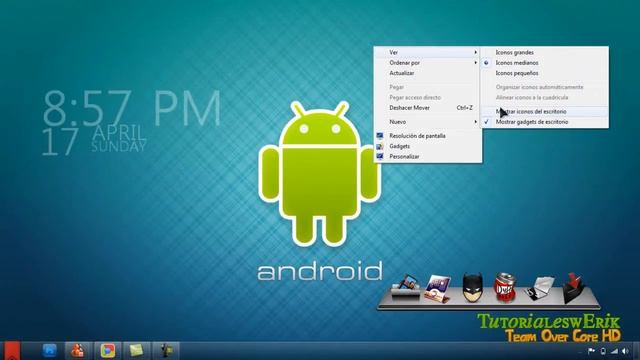
Task: Click the Personalizar menu icon
Action: [x=380, y=156]
